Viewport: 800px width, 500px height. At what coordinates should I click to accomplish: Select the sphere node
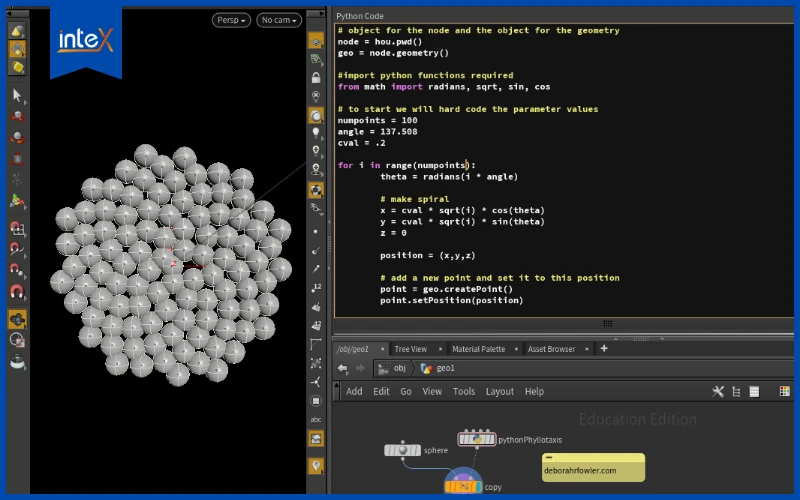point(403,450)
